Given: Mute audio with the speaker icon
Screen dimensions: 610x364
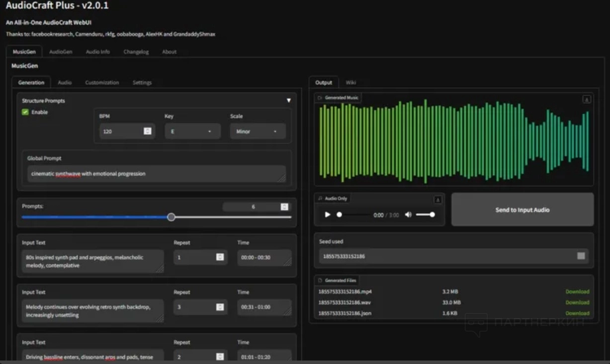Looking at the screenshot, I should [408, 215].
